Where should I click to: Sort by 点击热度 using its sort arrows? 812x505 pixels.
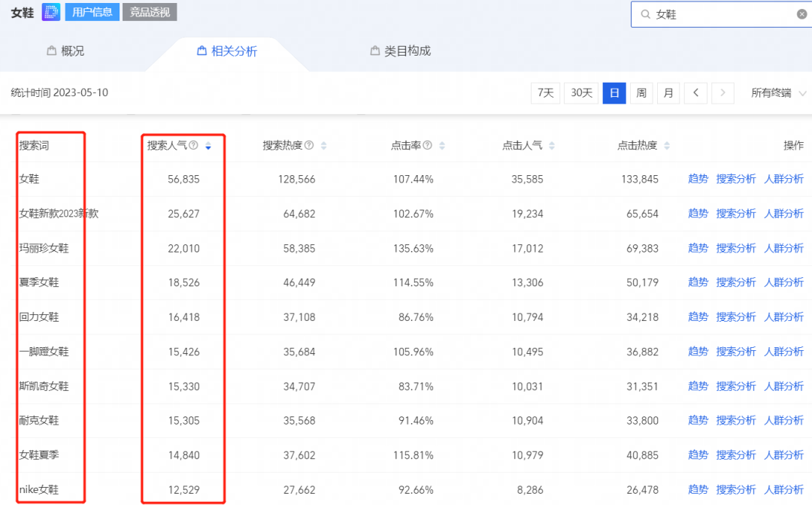coord(667,146)
